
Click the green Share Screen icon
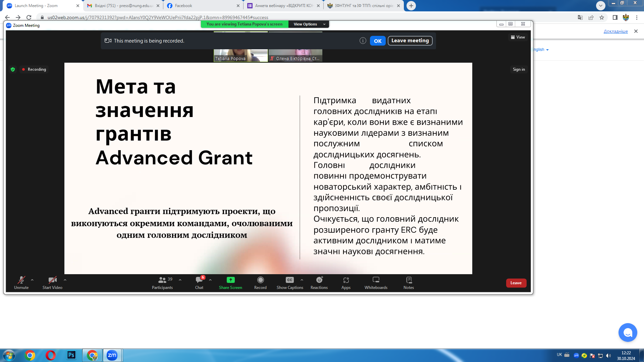230,280
